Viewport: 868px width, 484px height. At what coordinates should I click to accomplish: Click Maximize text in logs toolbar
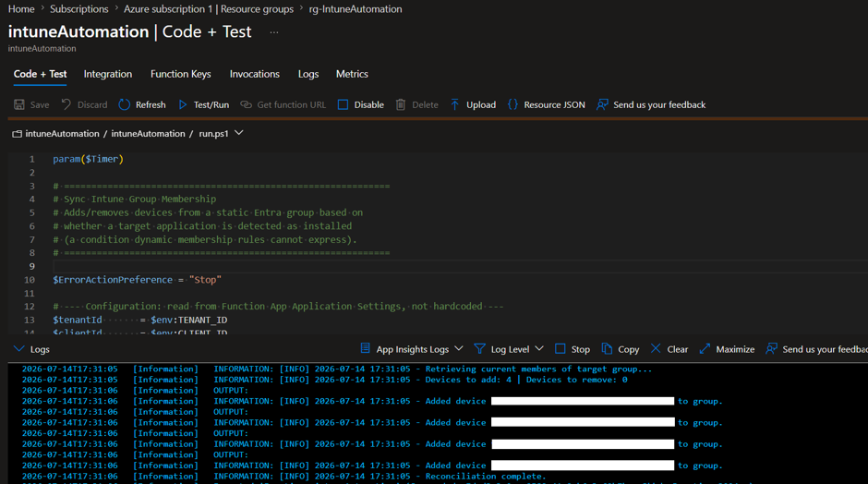[735, 349]
